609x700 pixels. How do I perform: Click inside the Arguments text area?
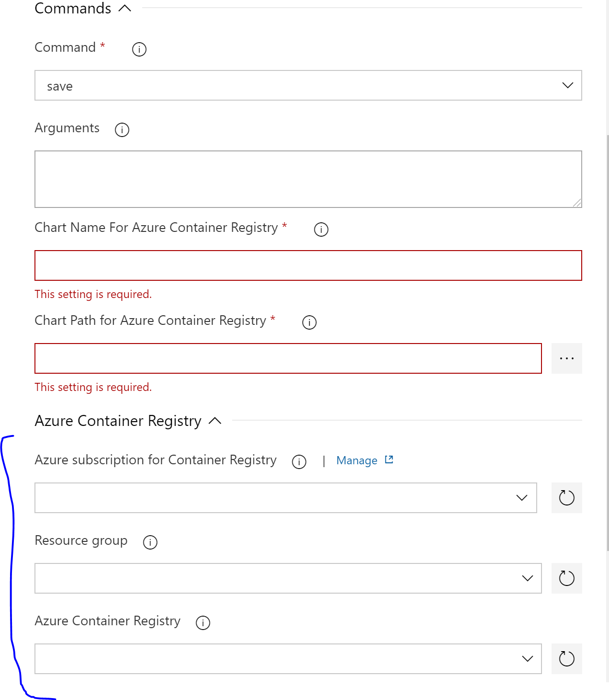pos(308,179)
